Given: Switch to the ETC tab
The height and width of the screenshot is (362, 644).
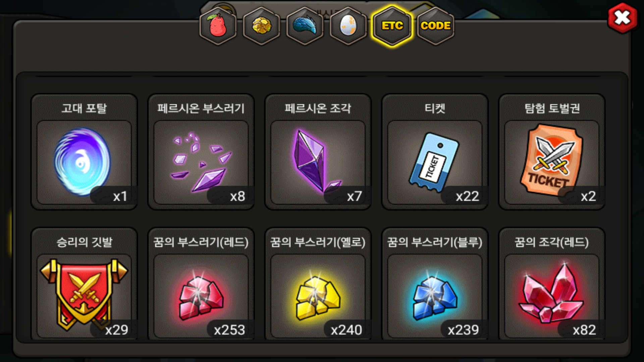Looking at the screenshot, I should coord(392,26).
